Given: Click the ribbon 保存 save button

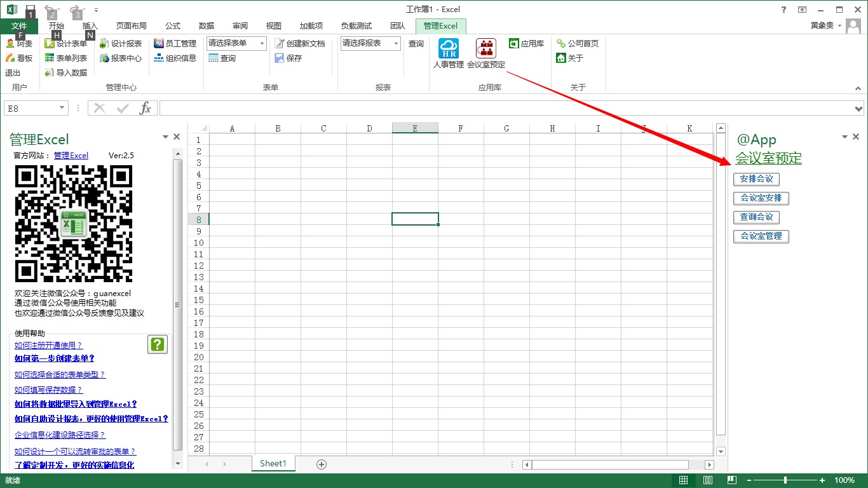Looking at the screenshot, I should tap(288, 58).
